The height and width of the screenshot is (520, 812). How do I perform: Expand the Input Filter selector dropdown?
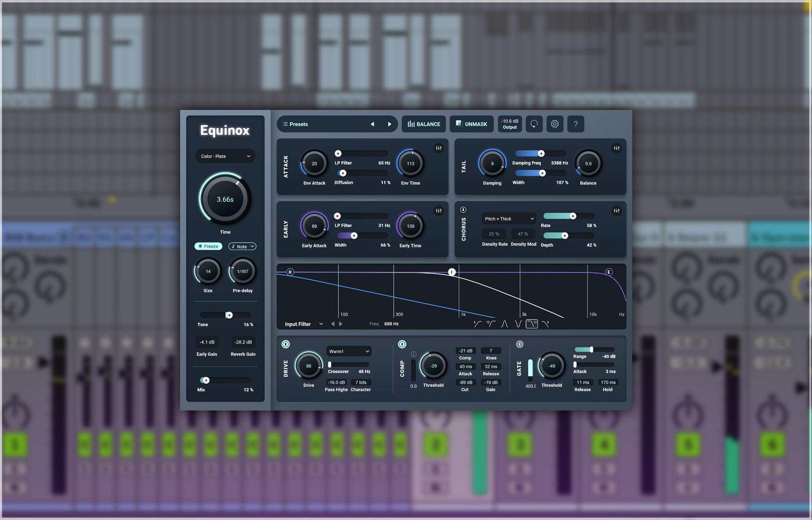(304, 324)
